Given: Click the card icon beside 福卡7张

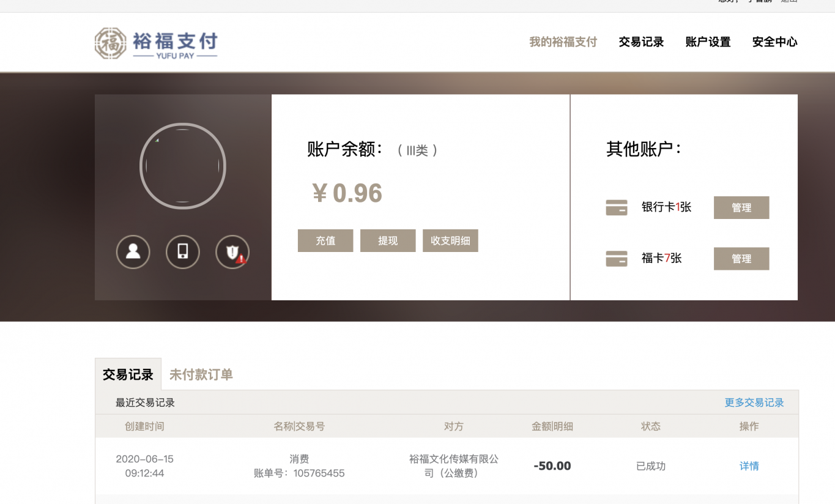Looking at the screenshot, I should point(617,259).
